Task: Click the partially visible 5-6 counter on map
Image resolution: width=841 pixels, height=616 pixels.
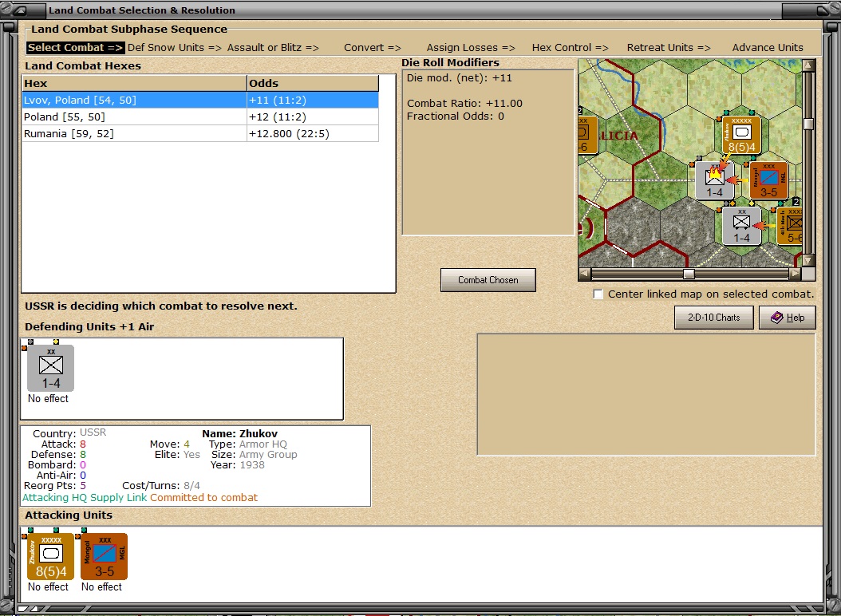Action: point(789,226)
